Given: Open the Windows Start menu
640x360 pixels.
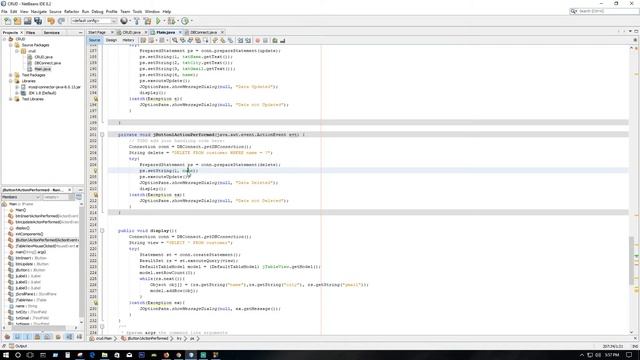Looking at the screenshot, I should tap(6, 355).
